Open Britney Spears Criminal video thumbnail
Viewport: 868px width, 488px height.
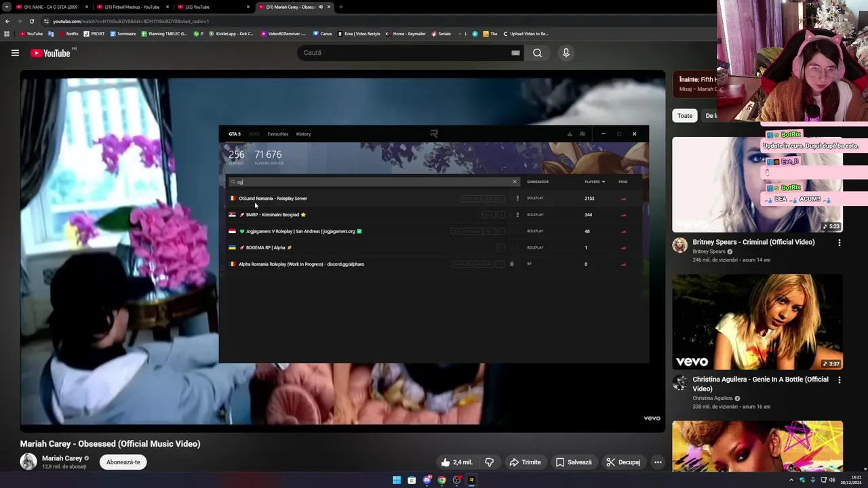click(x=757, y=184)
